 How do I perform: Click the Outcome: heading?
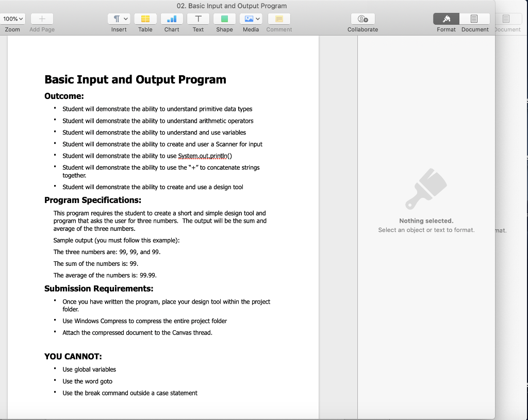click(64, 96)
